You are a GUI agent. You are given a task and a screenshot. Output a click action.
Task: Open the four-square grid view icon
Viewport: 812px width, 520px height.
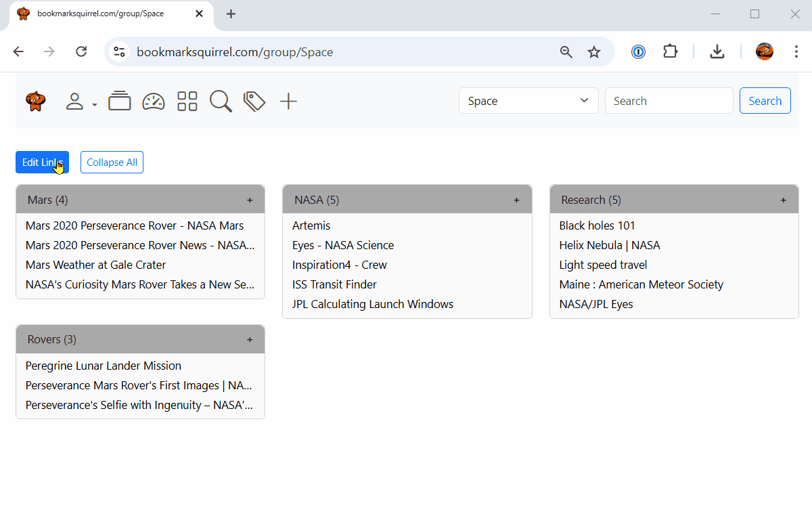pyautogui.click(x=187, y=102)
